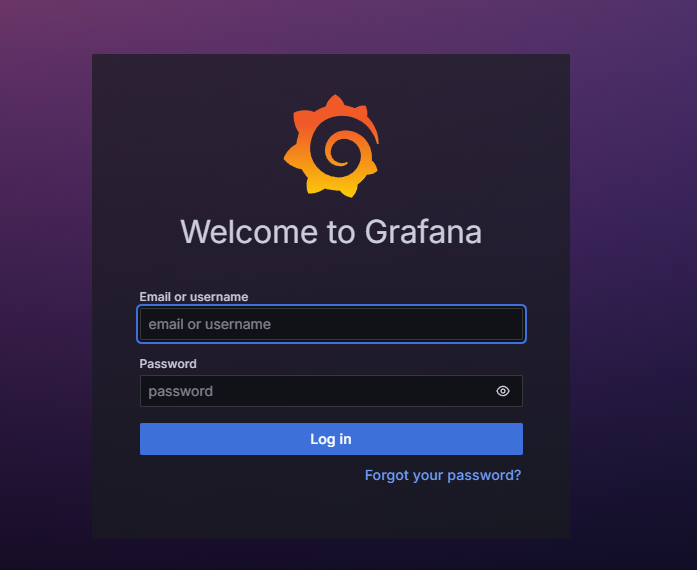Click the Email or username label
Screen dimensions: 697x570
pos(194,297)
